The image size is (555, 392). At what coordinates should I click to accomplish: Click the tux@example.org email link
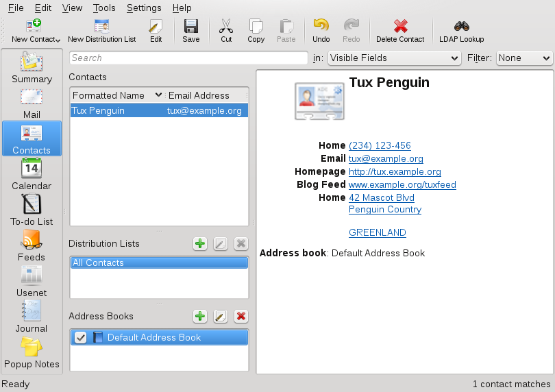(386, 158)
